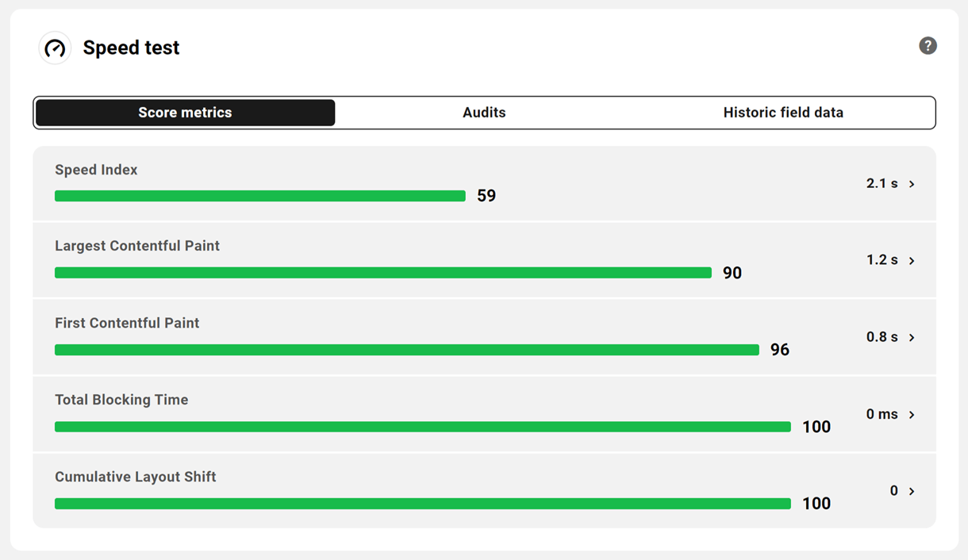Open the help question mark icon
Image resolution: width=968 pixels, height=560 pixels.
[928, 46]
